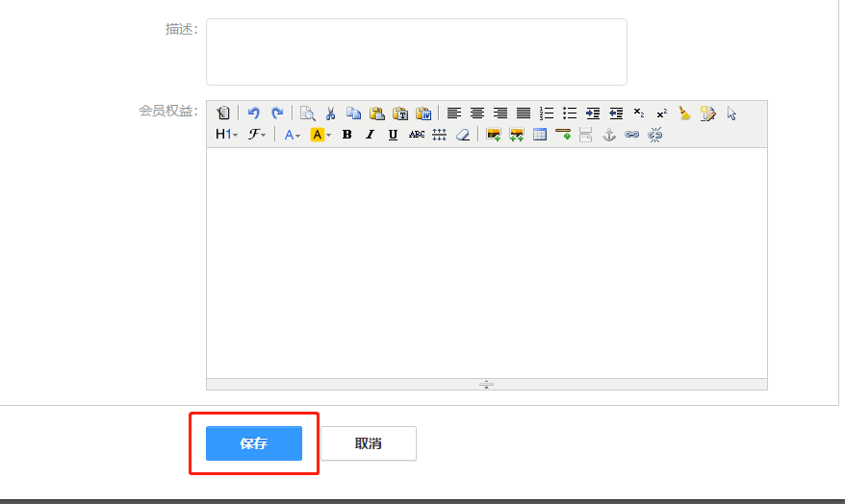This screenshot has width=845, height=504.
Task: Click the 会员权益 field label
Action: (168, 111)
